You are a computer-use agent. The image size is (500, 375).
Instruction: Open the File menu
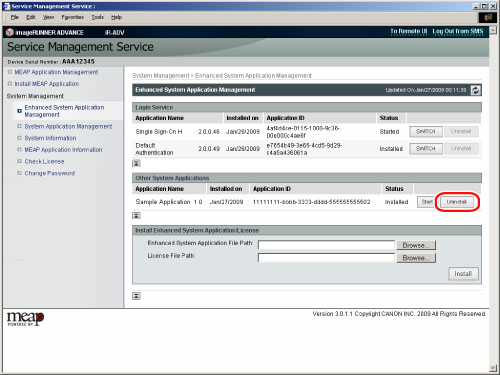[15, 17]
